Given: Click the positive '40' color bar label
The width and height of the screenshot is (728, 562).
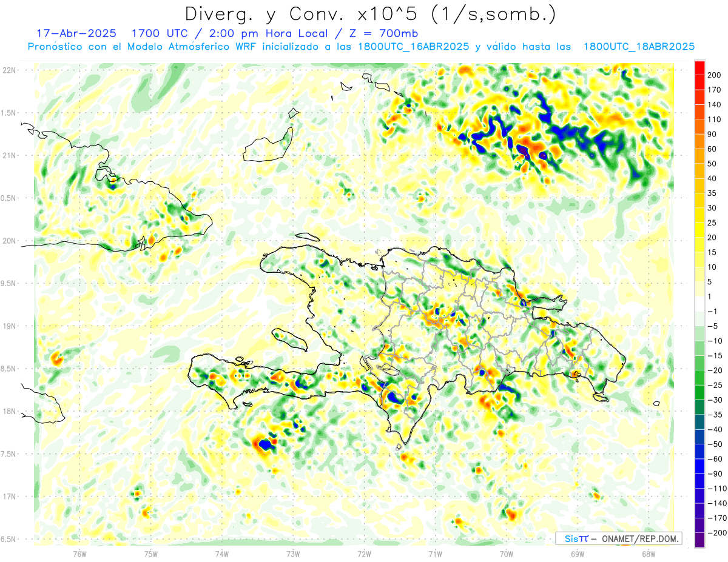Looking at the screenshot, I should point(712,178).
